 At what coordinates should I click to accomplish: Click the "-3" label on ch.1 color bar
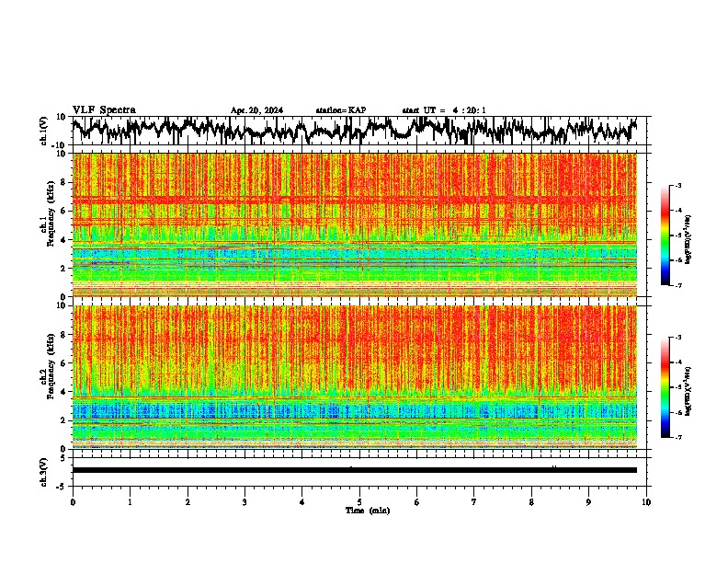click(x=678, y=185)
